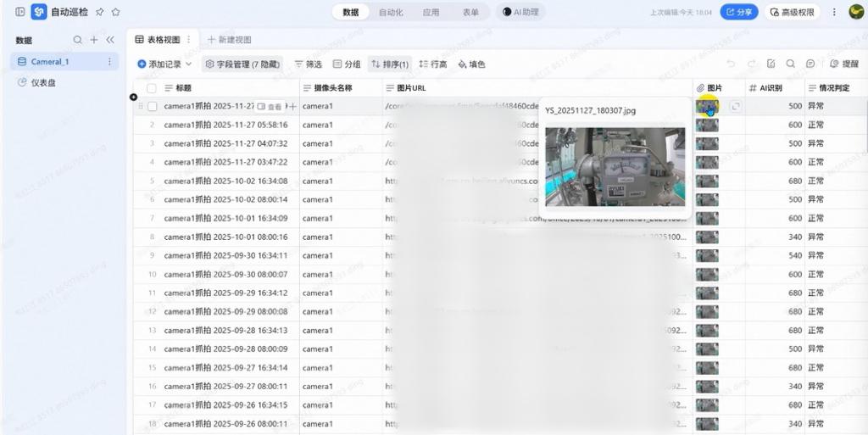Open the top-right more options menu

click(834, 12)
